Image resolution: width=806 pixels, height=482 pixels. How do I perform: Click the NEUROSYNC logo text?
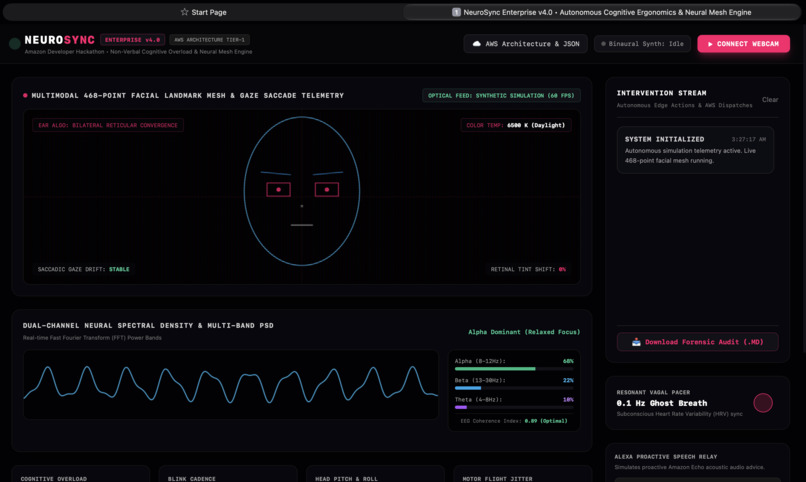coord(60,40)
